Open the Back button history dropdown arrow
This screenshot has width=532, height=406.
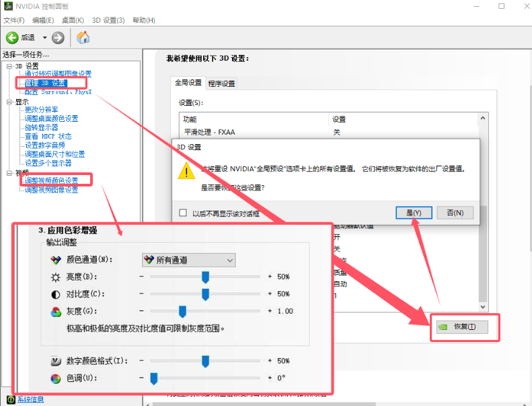(x=45, y=38)
